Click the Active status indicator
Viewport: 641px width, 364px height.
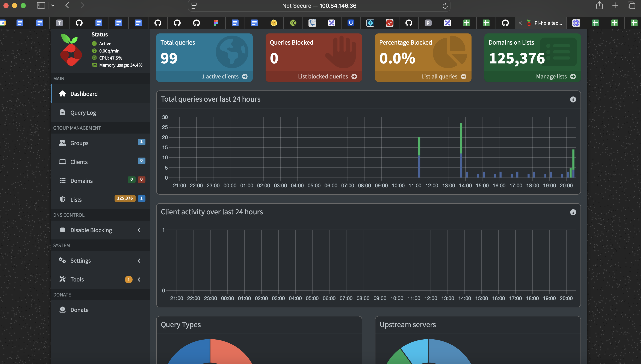(x=101, y=44)
